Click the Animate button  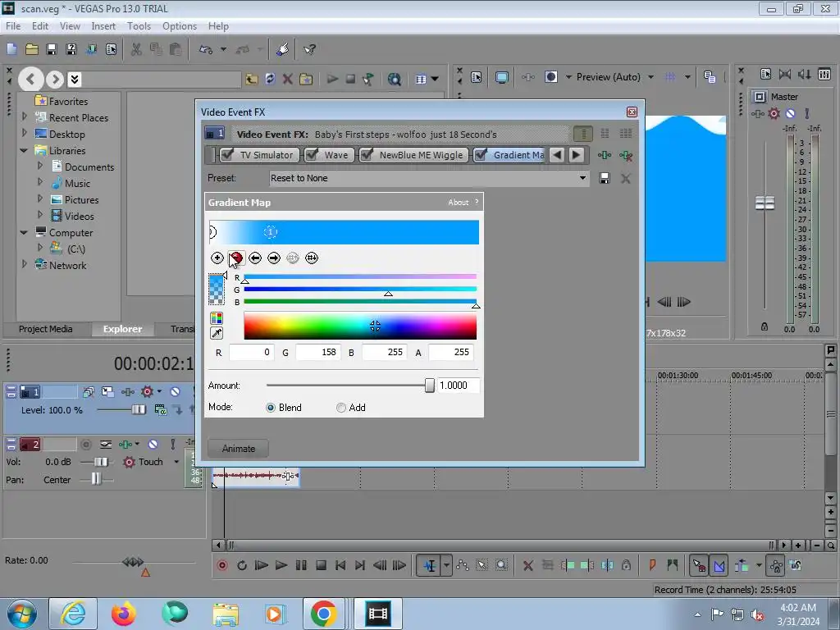239,449
